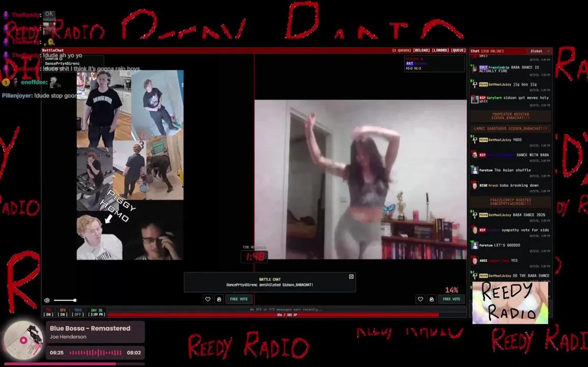Click the 'Blue Bossa - Remastered' song title
This screenshot has width=588, height=367.
point(90,328)
